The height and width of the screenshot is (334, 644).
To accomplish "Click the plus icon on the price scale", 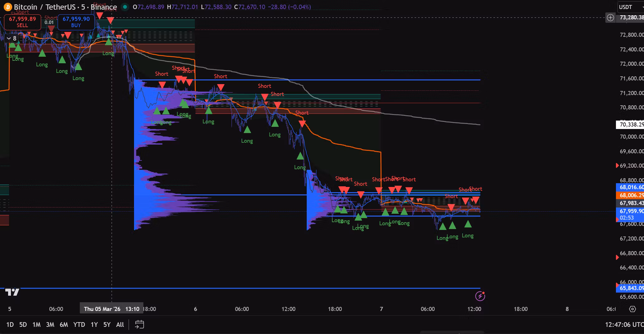I will tap(610, 18).
